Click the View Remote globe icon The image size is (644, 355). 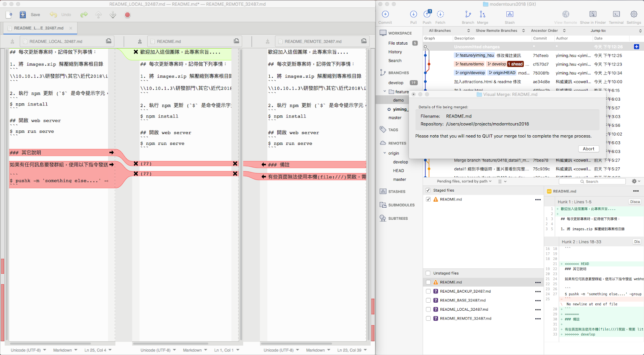click(x=566, y=14)
